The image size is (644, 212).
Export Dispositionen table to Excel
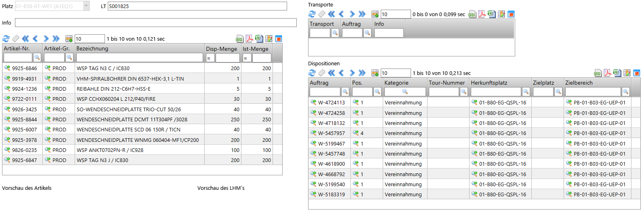coord(617,73)
